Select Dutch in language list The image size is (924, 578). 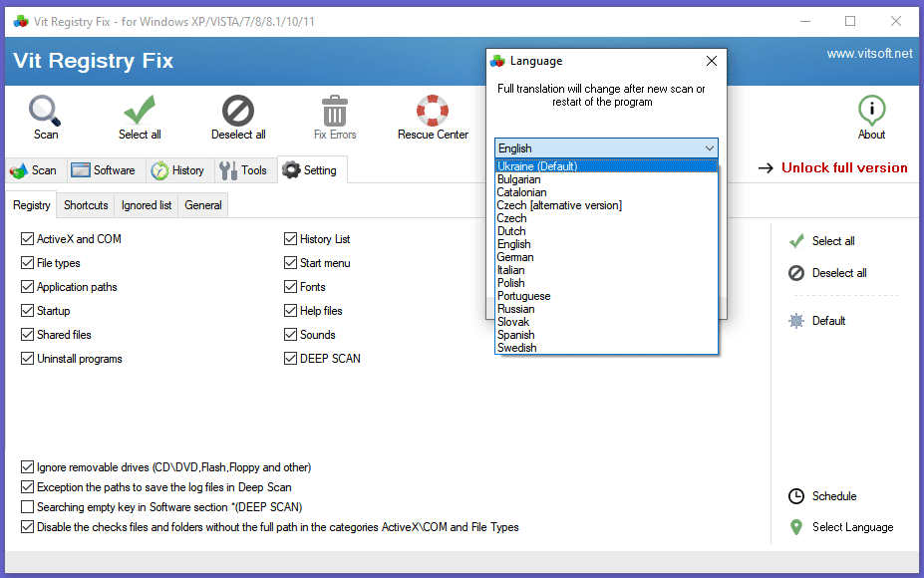coord(606,231)
